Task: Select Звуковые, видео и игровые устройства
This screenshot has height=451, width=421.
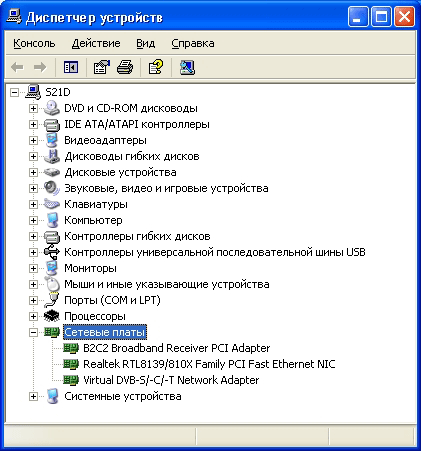Action: click(x=166, y=188)
